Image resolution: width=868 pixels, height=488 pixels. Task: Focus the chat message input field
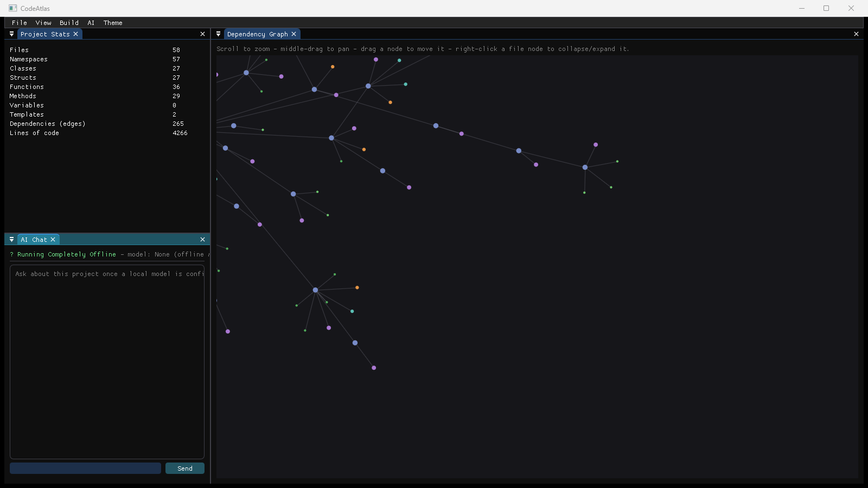coord(85,468)
